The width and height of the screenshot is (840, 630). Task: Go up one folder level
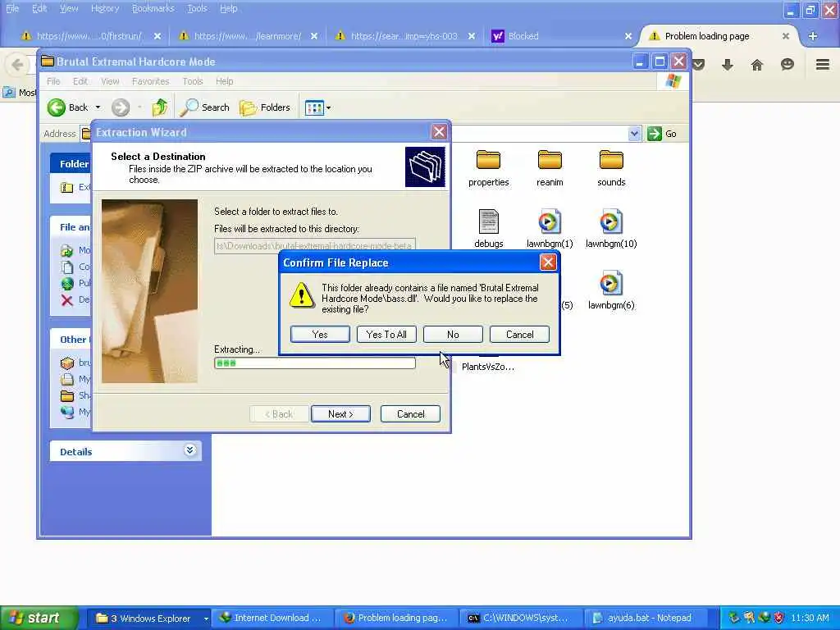pyautogui.click(x=159, y=107)
